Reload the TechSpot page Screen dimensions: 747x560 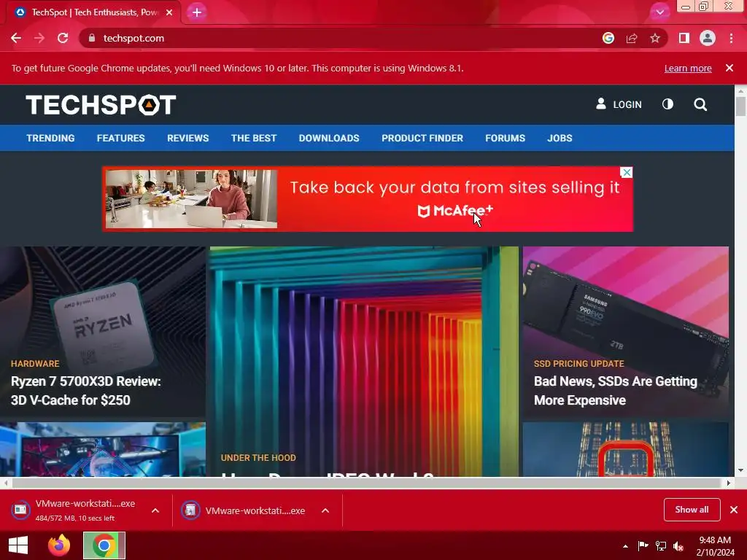point(63,38)
